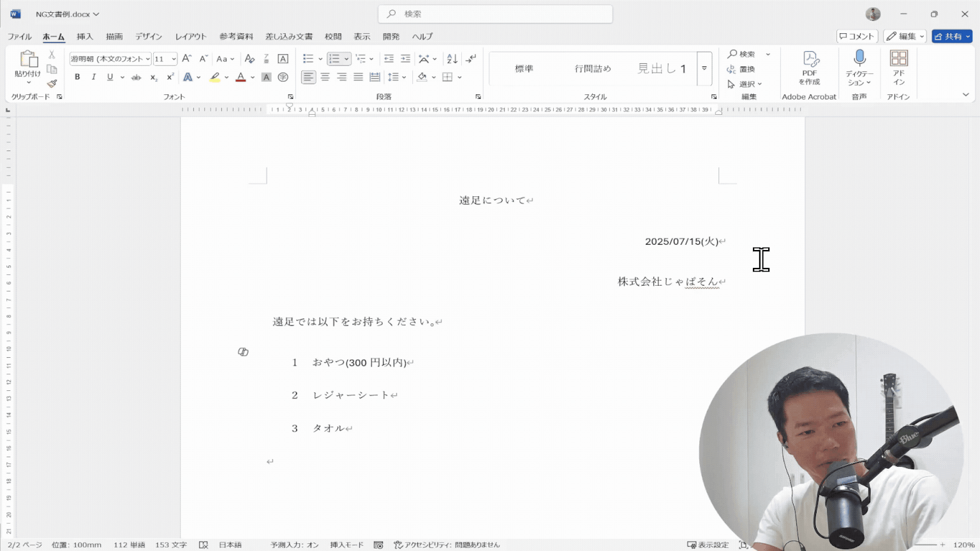Screen dimensions: 980x551
Task: Open the レイアウト ribbon tab
Action: [191, 36]
